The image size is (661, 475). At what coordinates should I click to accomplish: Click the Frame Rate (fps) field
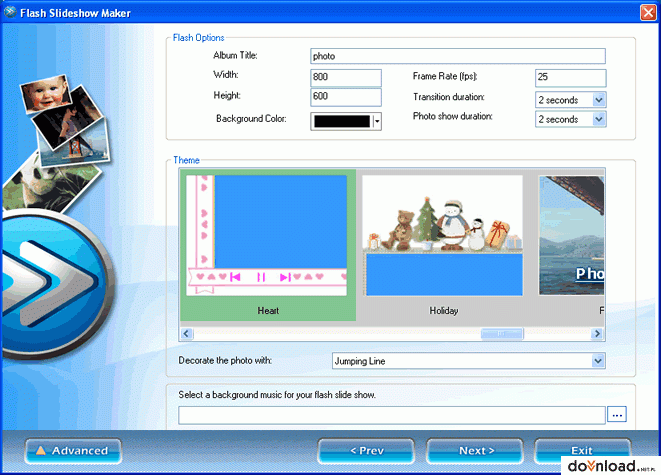point(571,77)
